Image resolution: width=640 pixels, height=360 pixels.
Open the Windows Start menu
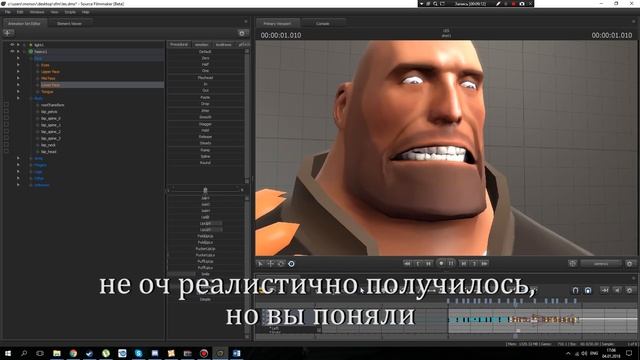click(x=8, y=353)
